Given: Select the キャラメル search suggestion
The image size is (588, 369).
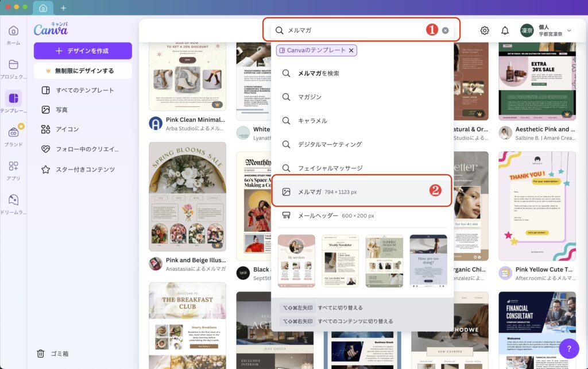Looking at the screenshot, I should (x=362, y=121).
